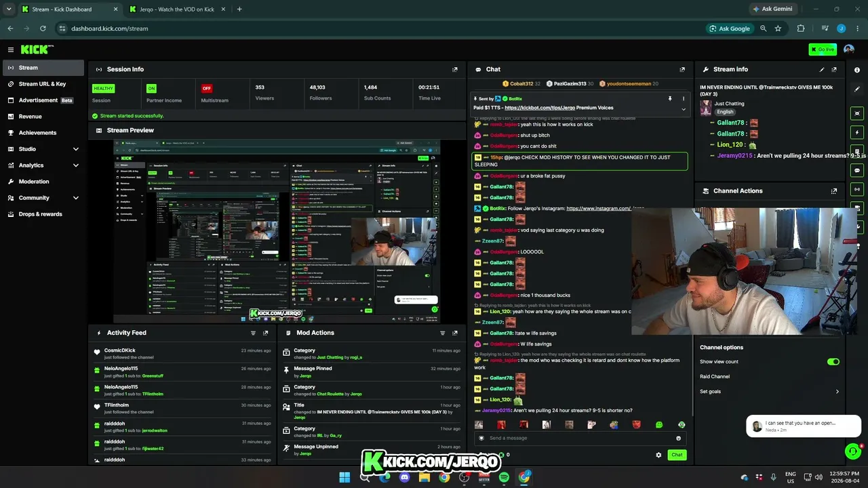Pop out the Stream info panel

point(834,69)
